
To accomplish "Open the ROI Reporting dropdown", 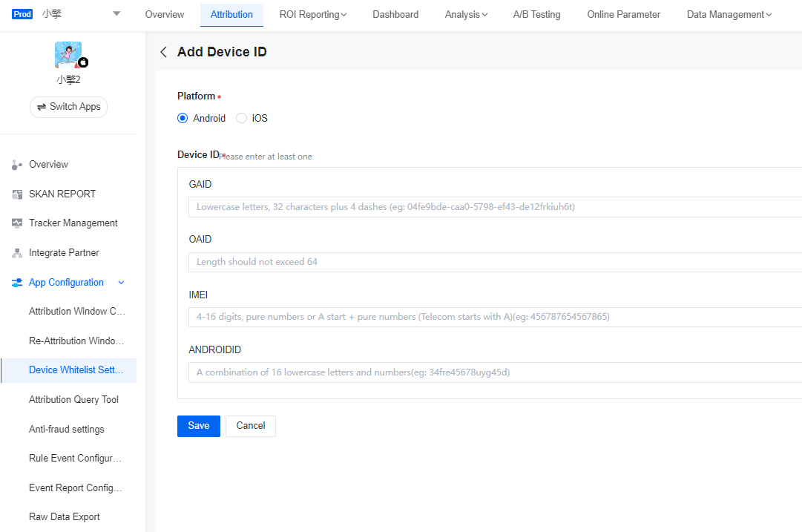I will [312, 14].
